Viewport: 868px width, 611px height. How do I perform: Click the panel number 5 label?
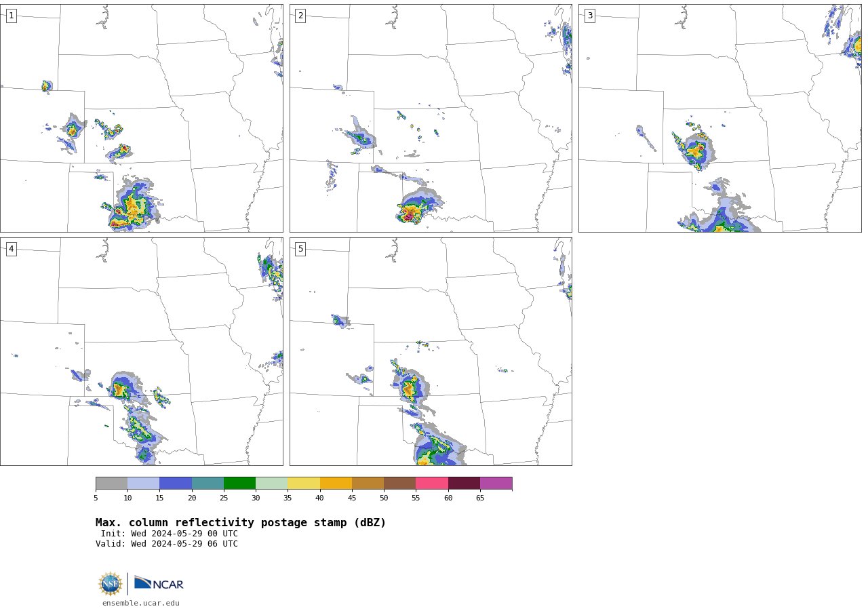click(x=300, y=249)
